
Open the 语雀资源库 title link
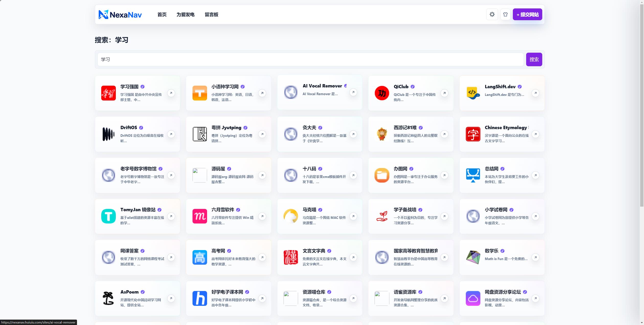coord(405,292)
